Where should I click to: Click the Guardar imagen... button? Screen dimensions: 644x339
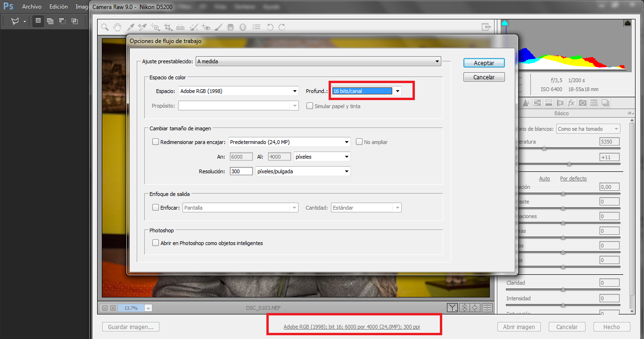(x=131, y=327)
